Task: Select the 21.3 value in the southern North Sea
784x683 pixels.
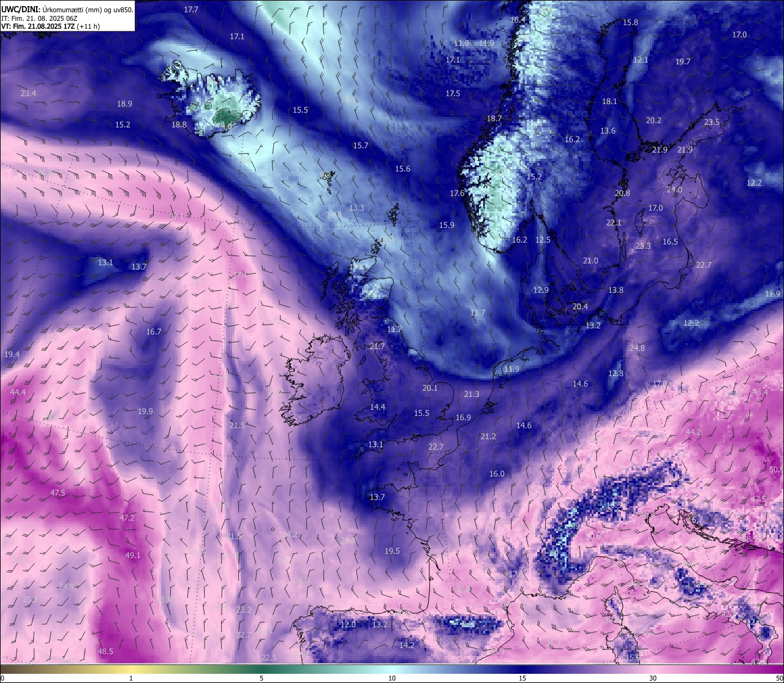Action: pos(472,394)
